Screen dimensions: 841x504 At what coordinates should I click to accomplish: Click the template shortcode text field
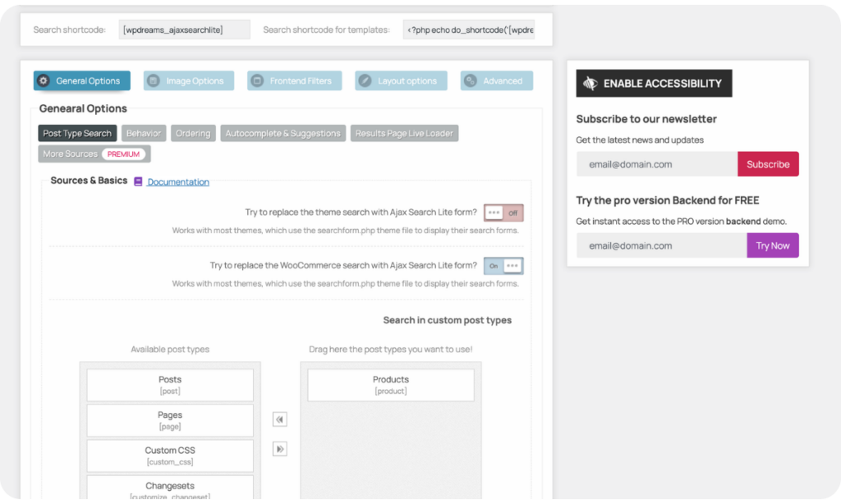[469, 30]
